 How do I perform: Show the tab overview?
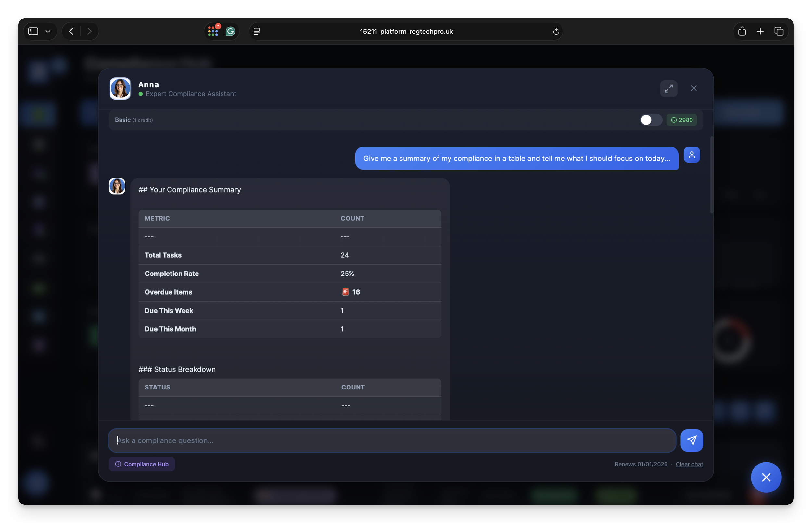point(779,31)
